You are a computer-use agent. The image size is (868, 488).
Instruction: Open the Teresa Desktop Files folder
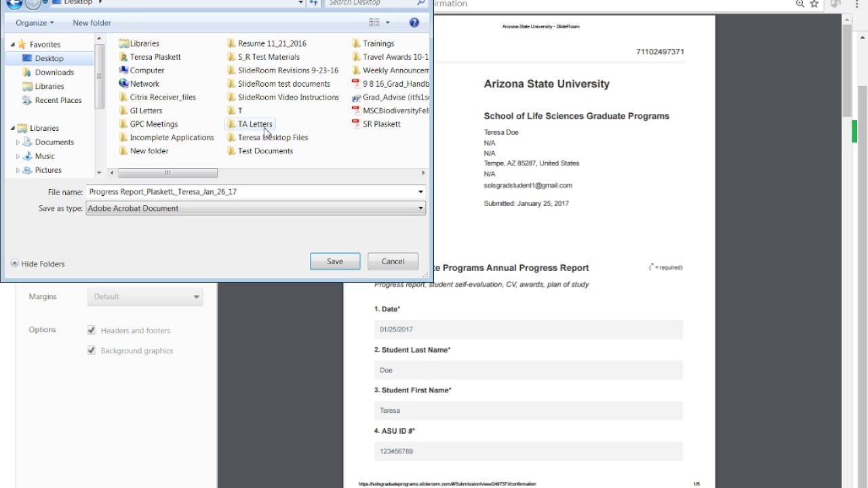point(267,138)
